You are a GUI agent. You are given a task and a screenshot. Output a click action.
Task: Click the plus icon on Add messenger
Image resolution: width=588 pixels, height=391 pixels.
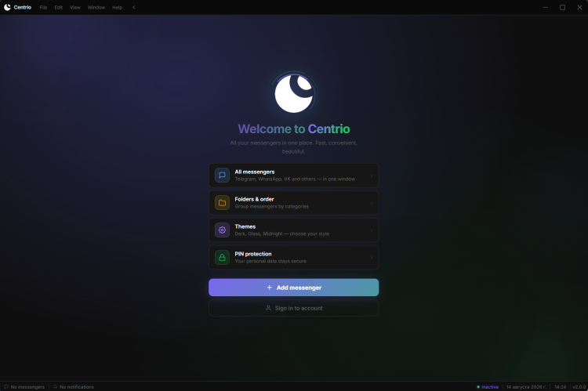pyautogui.click(x=269, y=288)
